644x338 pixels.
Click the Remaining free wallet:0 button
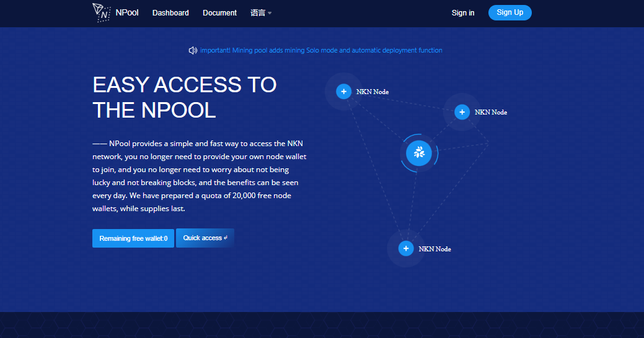pyautogui.click(x=133, y=238)
